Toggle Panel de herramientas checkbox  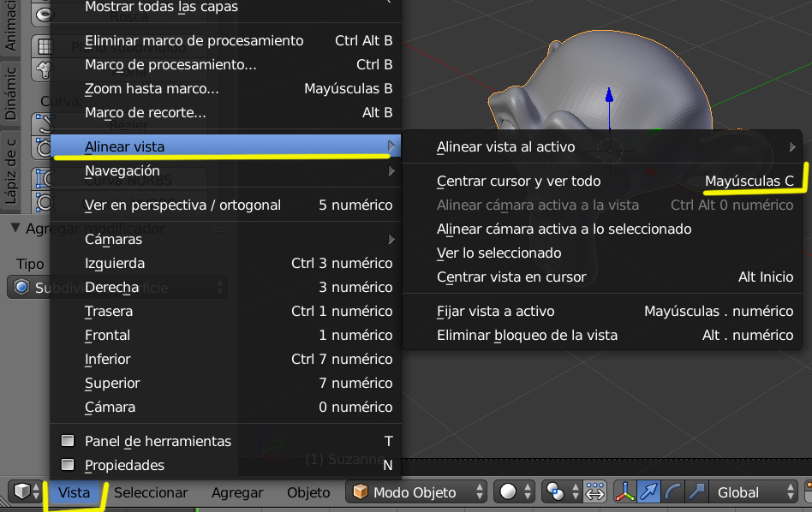tap(68, 441)
